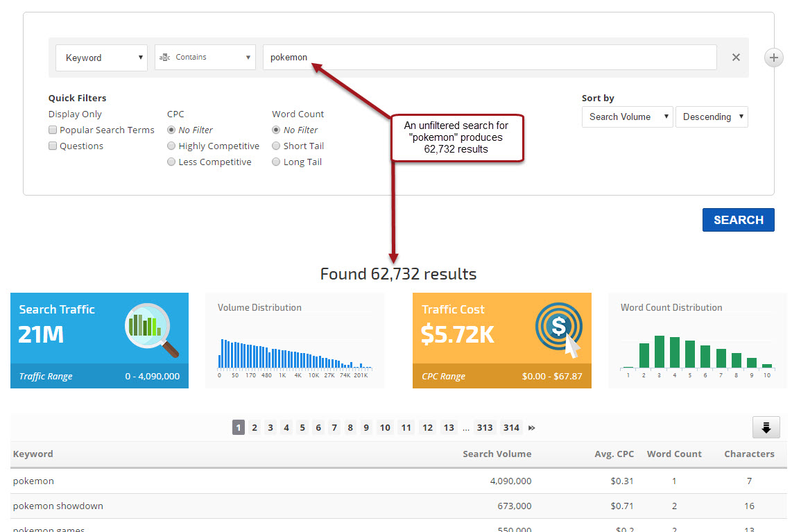This screenshot has width=792, height=532.
Task: Select Highly Competitive CPC radio option
Action: pyautogui.click(x=171, y=146)
